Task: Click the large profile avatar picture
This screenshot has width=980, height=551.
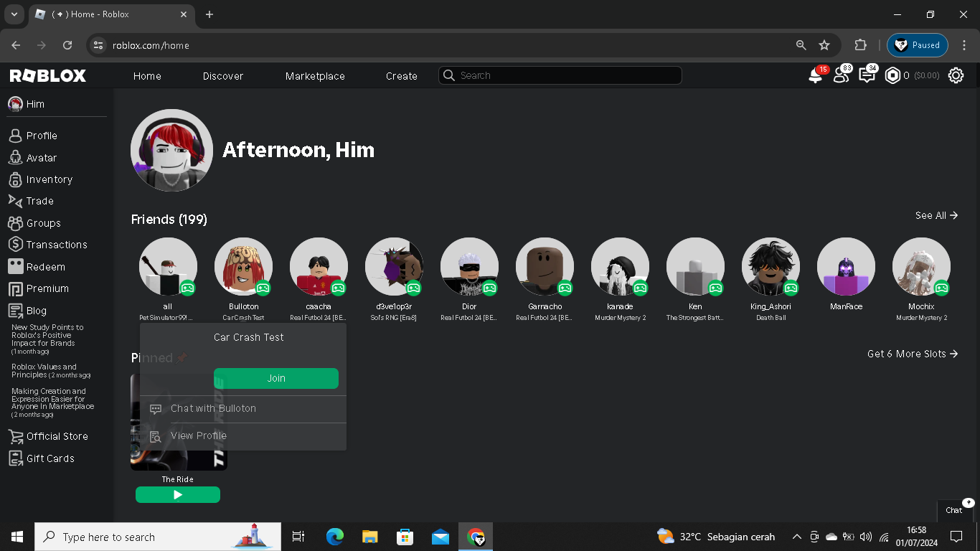Action: (x=171, y=150)
